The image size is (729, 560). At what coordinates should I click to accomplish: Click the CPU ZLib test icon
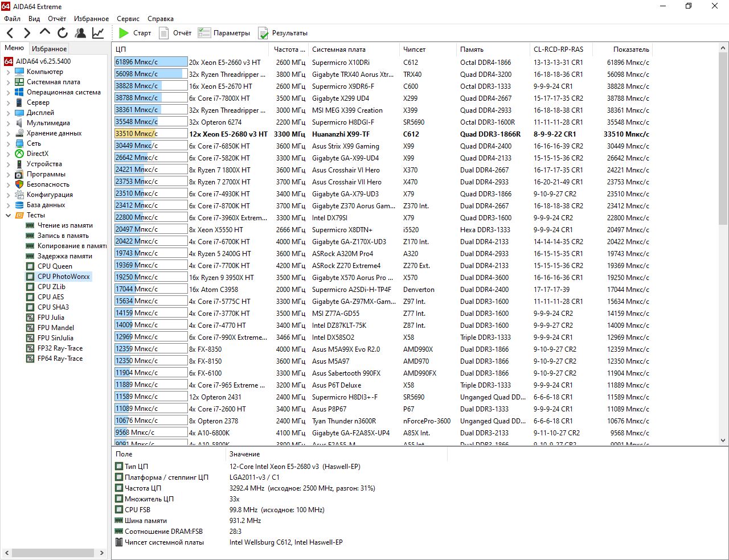click(30, 287)
